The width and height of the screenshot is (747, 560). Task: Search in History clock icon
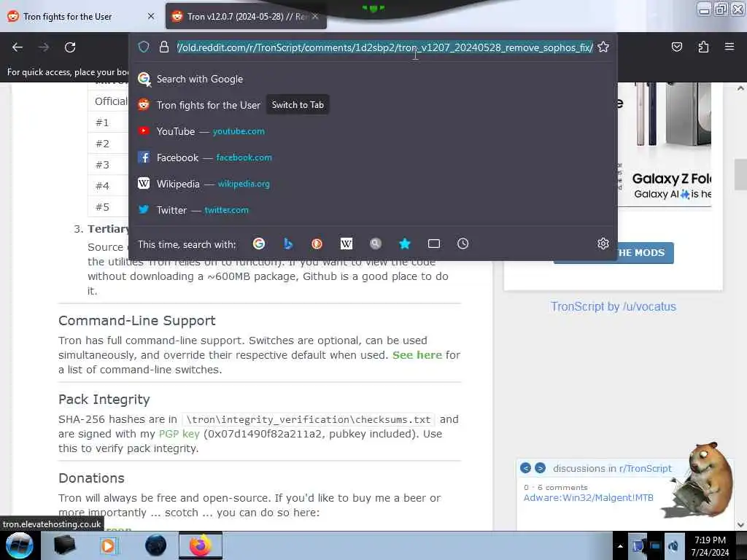[x=463, y=244]
